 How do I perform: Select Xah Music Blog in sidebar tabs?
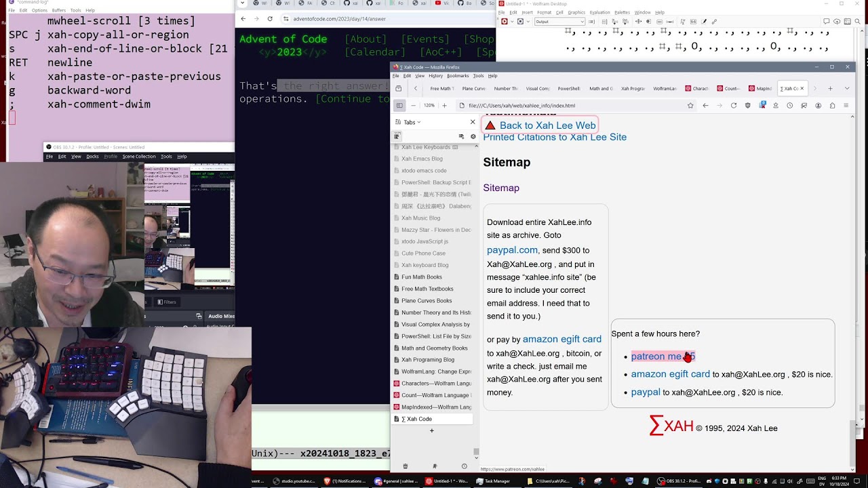(432, 218)
